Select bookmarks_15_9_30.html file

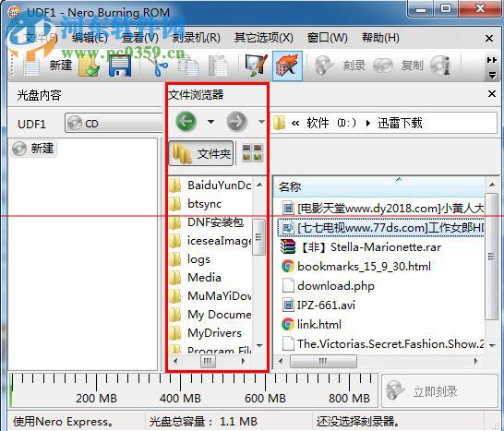click(356, 267)
